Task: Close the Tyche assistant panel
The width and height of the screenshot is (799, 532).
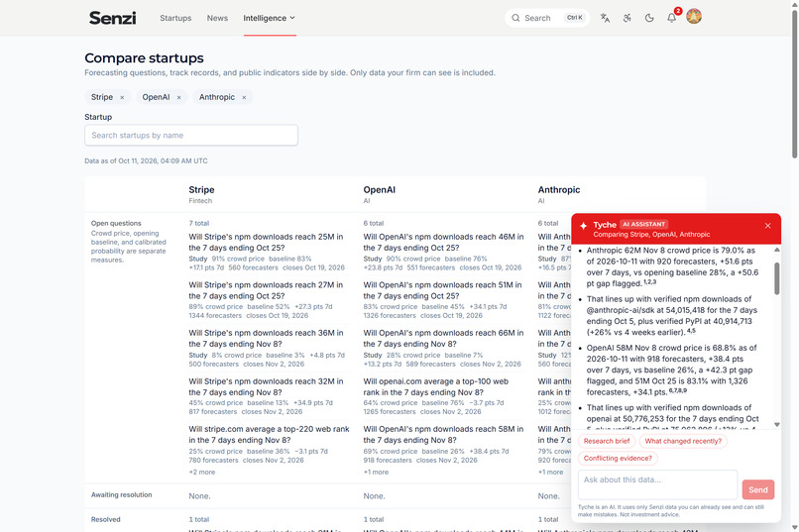Action: pos(767,226)
